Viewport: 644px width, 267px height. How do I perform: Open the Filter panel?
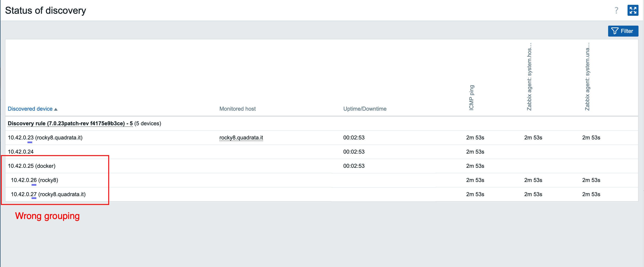tap(623, 31)
